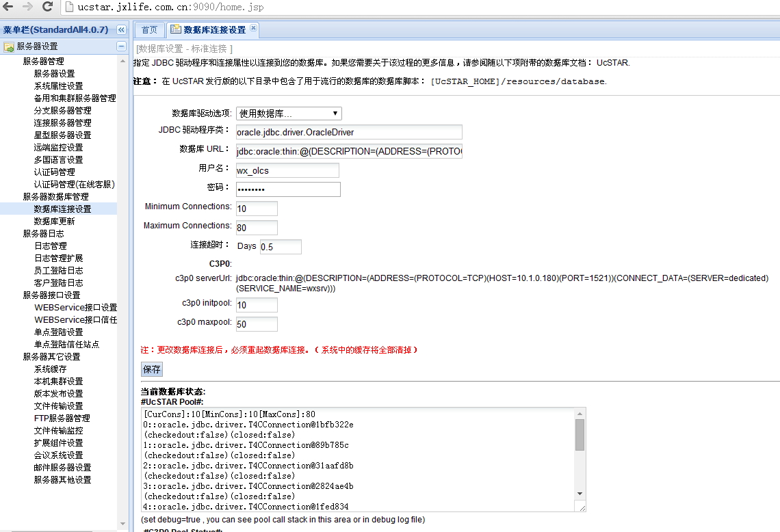Select 服务器接口设置 group
Image resolution: width=780 pixels, height=532 pixels.
pos(52,295)
